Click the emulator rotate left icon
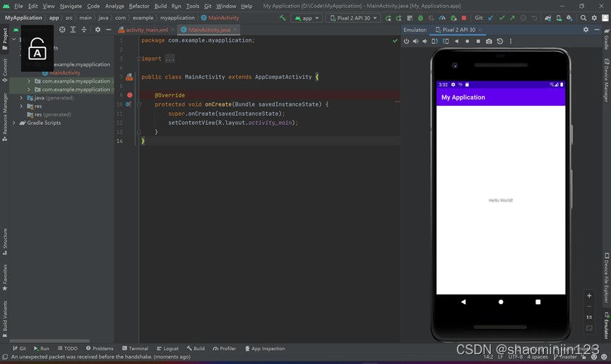The image size is (611, 364). point(434,41)
